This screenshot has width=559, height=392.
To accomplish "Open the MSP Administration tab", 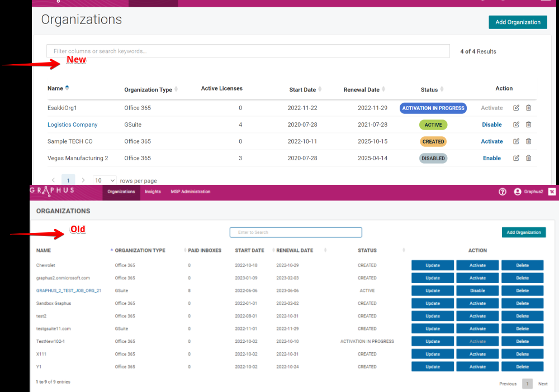I will [191, 192].
